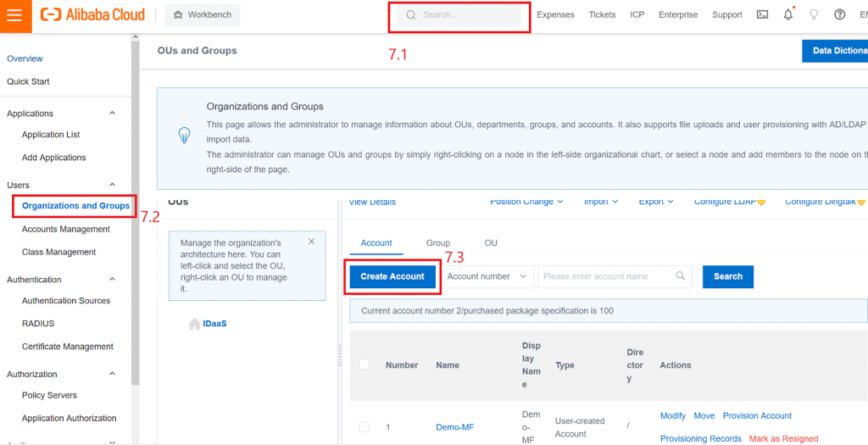Image resolution: width=868 pixels, height=445 pixels.
Task: Click the blue Search button
Action: [x=728, y=276]
